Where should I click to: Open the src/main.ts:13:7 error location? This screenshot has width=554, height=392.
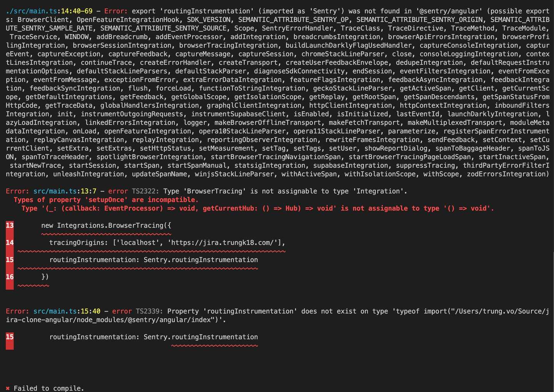point(65,191)
